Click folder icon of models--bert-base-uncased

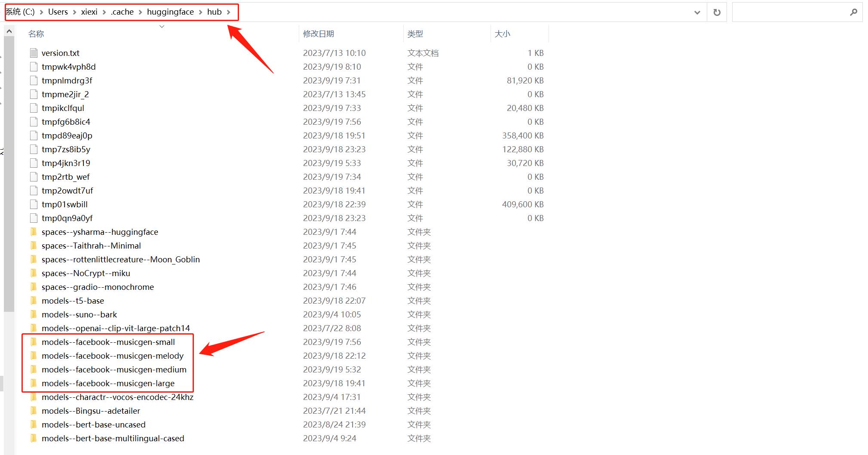(34, 424)
